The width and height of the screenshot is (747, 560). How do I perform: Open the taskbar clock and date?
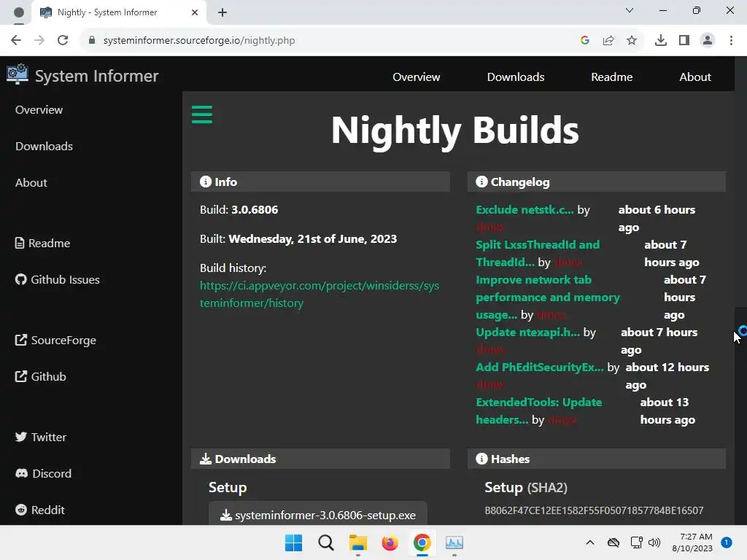[692, 542]
